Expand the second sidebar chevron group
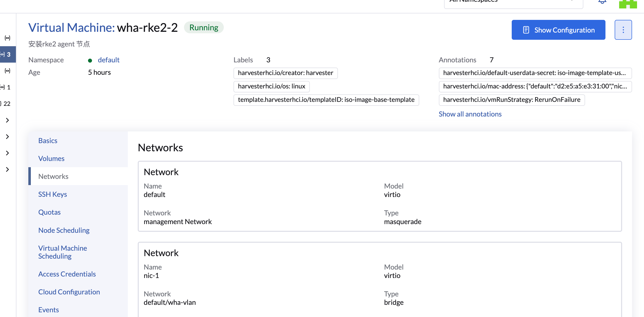 click(x=7, y=137)
